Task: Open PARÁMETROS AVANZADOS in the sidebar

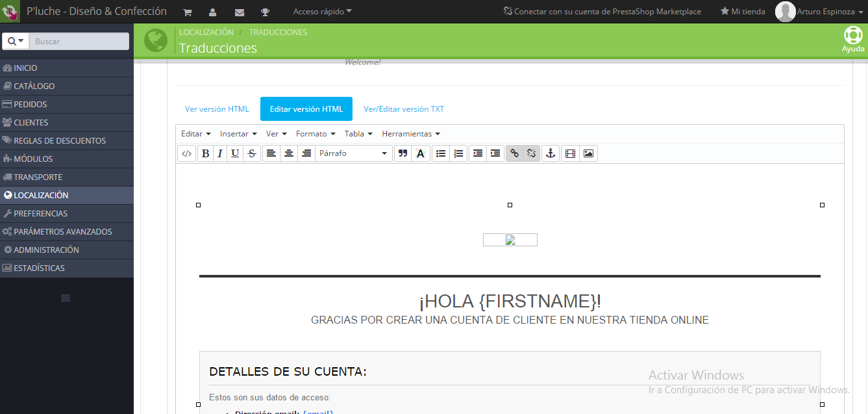Action: [67, 231]
